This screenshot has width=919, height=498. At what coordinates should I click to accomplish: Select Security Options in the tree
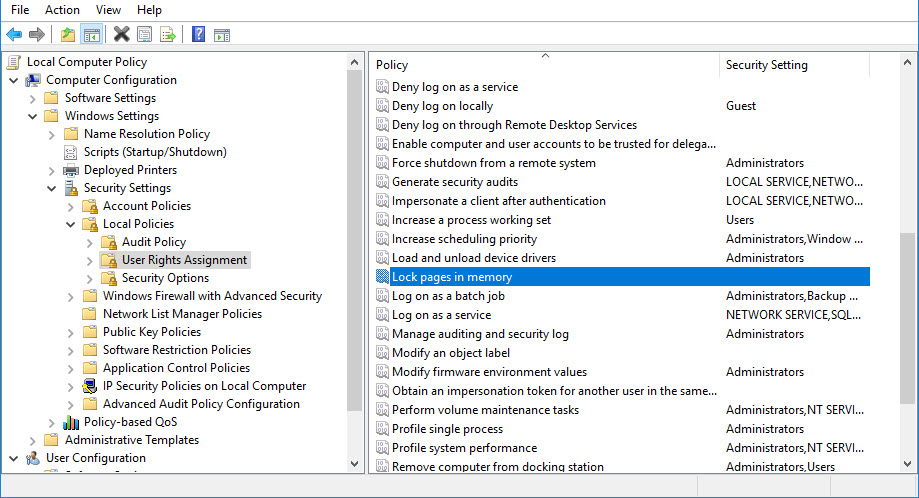click(165, 278)
